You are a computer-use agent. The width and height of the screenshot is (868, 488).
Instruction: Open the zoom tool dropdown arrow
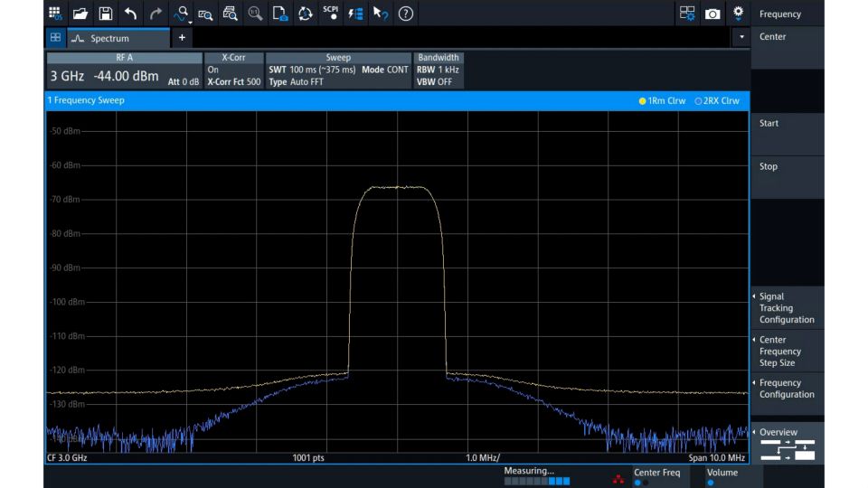coord(190,21)
